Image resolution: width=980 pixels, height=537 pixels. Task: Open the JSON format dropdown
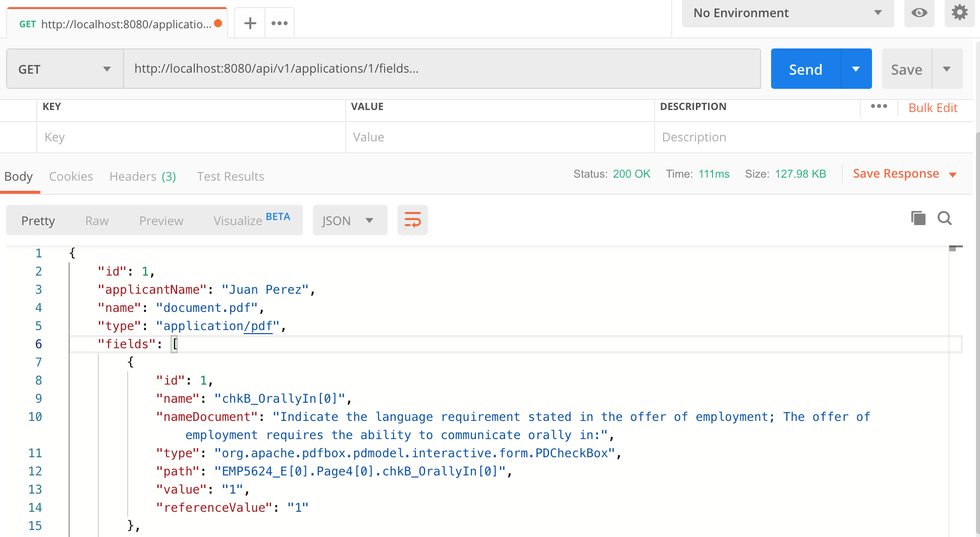click(x=349, y=221)
